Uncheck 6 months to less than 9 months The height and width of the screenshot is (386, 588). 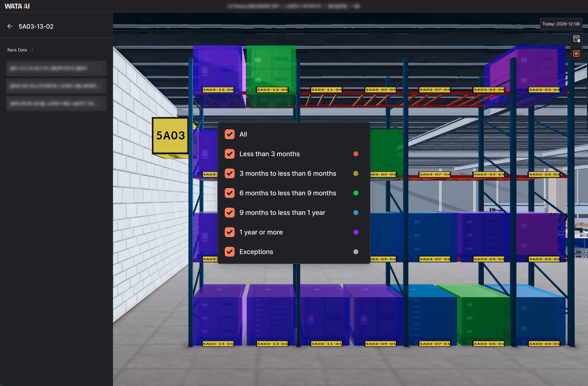pyautogui.click(x=230, y=193)
